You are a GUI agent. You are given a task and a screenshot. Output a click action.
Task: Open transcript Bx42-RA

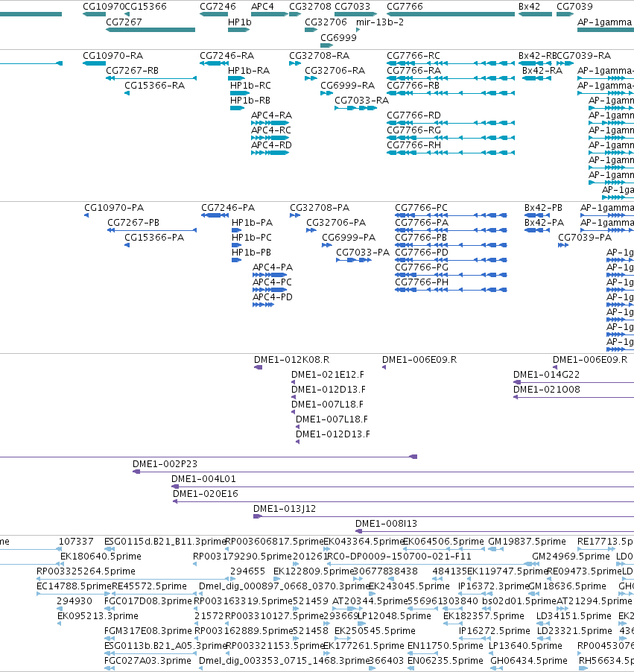(x=542, y=71)
